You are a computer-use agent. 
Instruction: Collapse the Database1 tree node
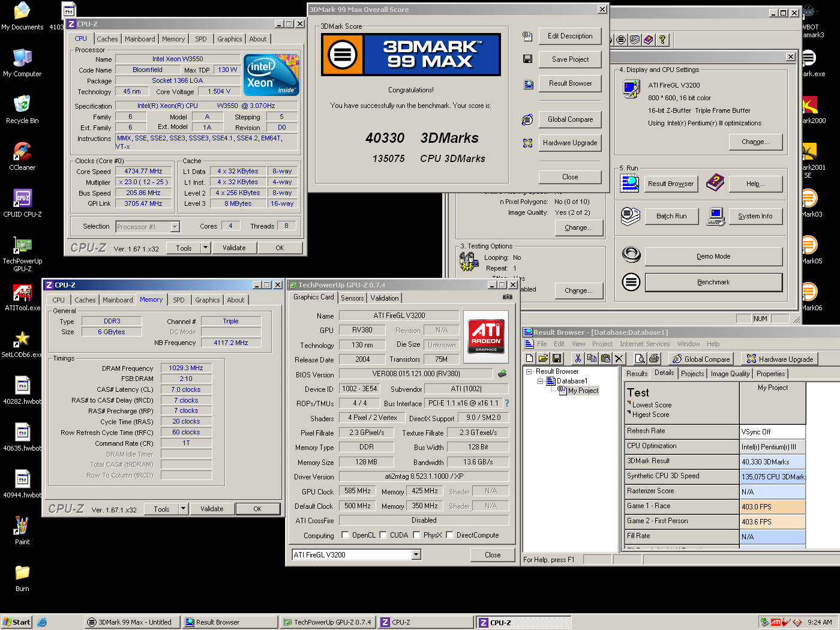click(x=540, y=381)
